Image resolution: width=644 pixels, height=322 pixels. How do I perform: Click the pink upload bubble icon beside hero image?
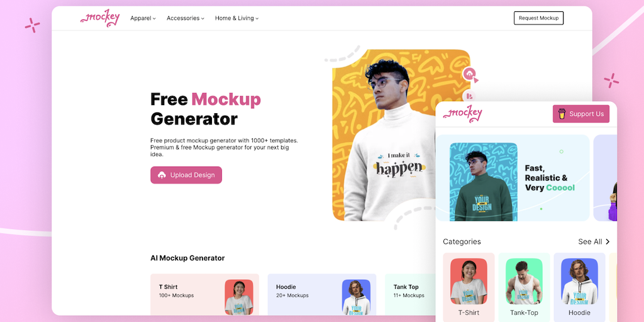coord(469,74)
